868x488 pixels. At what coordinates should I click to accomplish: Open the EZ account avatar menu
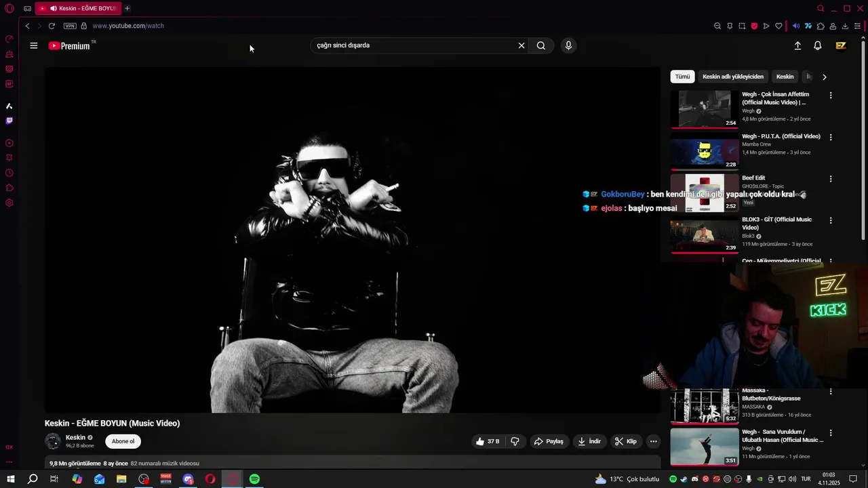(841, 45)
